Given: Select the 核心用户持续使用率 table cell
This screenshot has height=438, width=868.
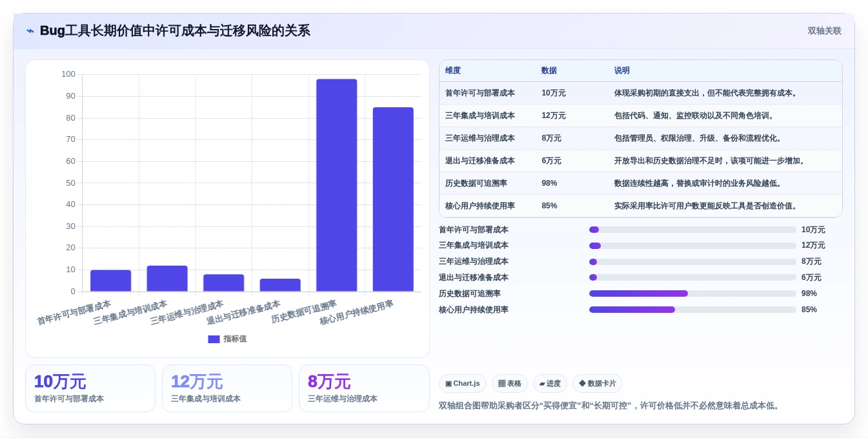Looking at the screenshot, I should click(480, 206).
